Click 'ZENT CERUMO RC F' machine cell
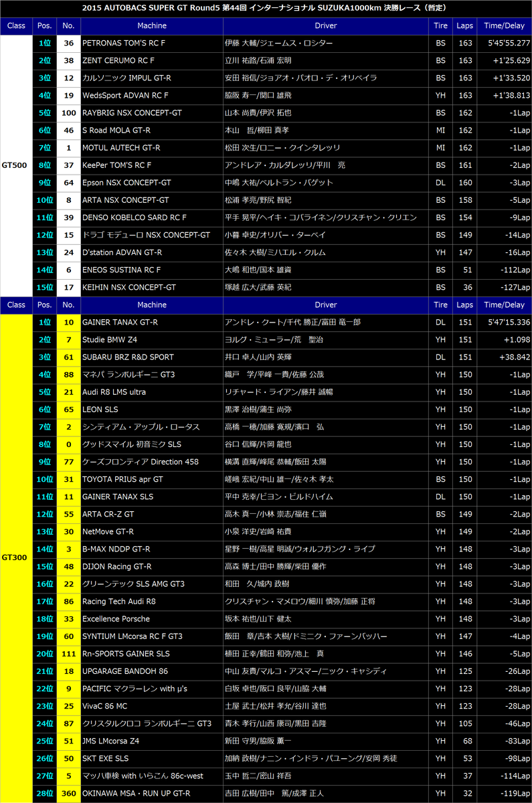The height and width of the screenshot is (803, 532). [x=151, y=61]
